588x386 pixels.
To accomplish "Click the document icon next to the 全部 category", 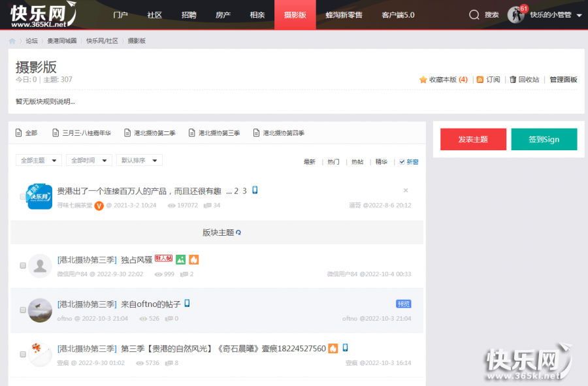I will (x=19, y=133).
